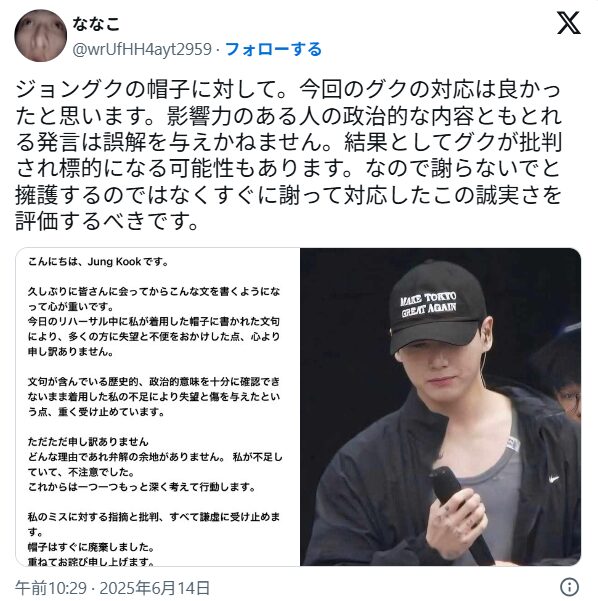Click the Nike swoosh on the jacket

[x=554, y=479]
